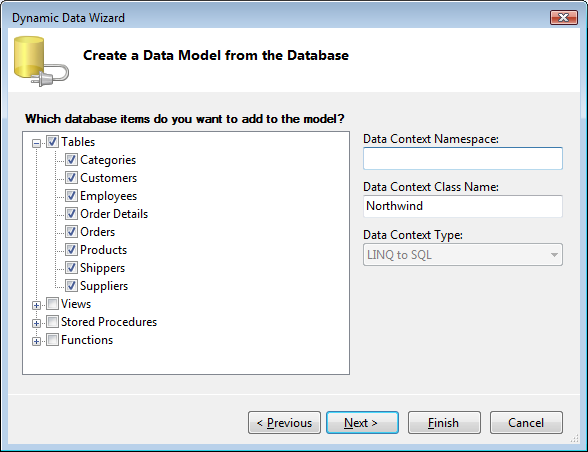
Task: Uncheck the Tables root checkbox
Action: click(x=52, y=142)
